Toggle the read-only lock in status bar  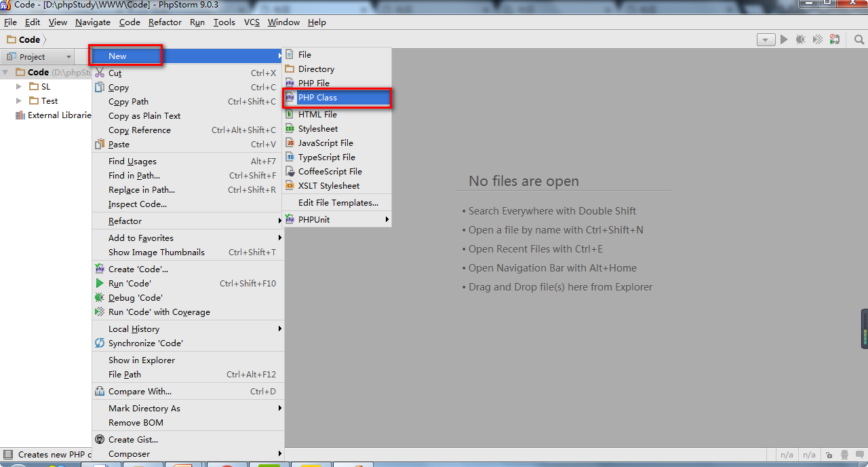click(829, 455)
